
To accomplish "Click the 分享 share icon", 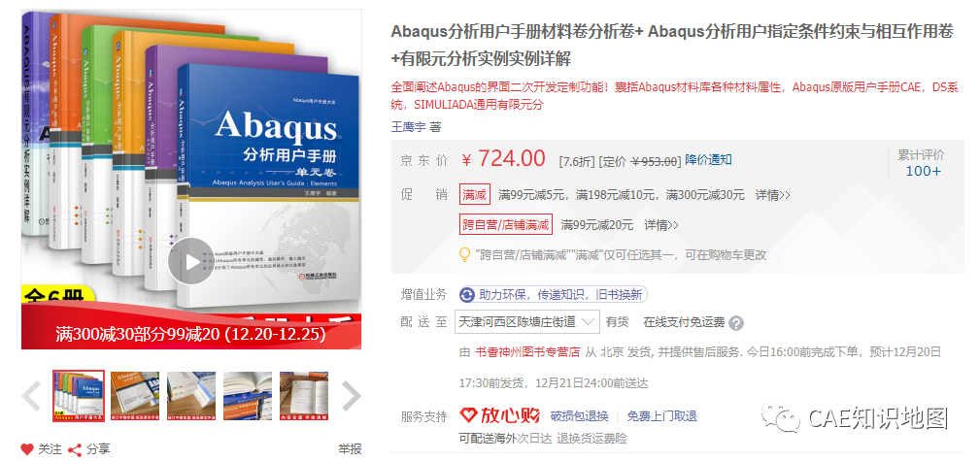I will point(75,449).
